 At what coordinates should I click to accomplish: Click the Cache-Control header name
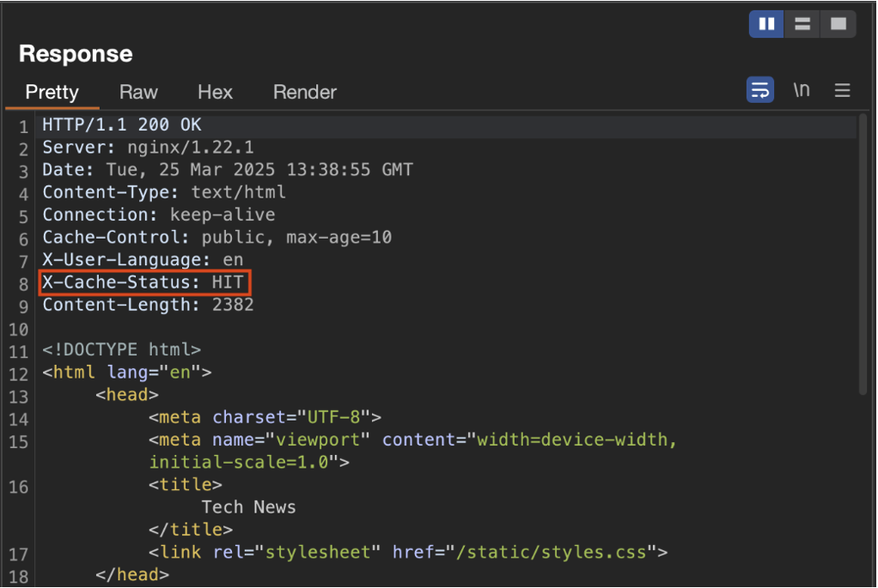pyautogui.click(x=117, y=238)
